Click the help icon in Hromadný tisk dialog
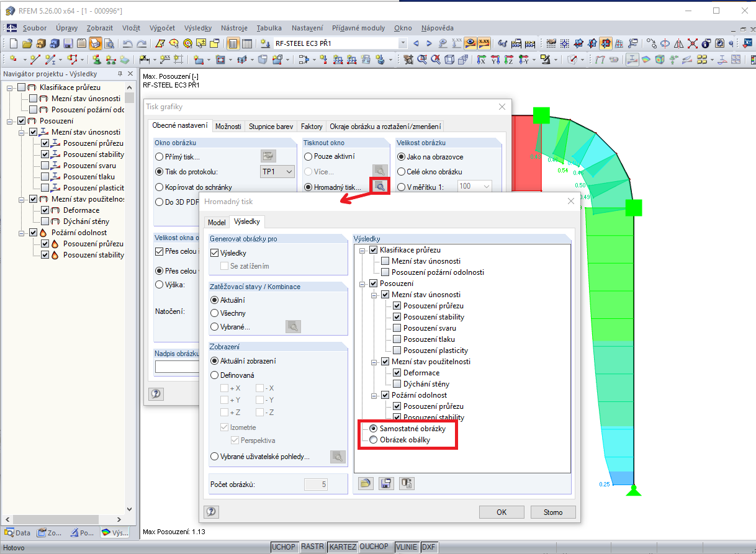The height and width of the screenshot is (554, 756). (211, 512)
